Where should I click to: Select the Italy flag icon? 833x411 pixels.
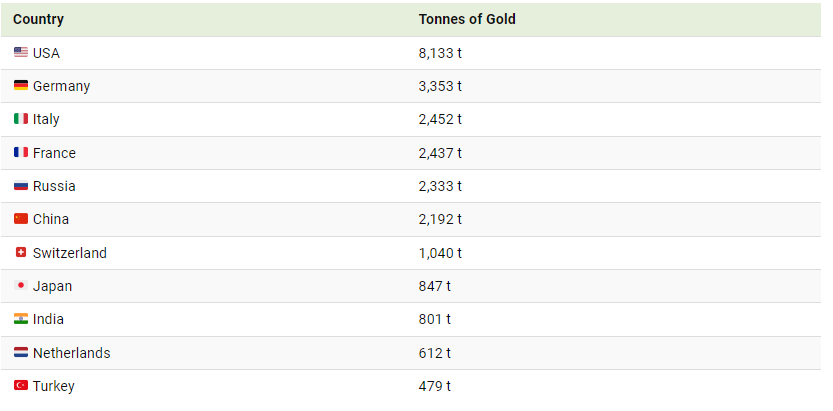click(21, 118)
